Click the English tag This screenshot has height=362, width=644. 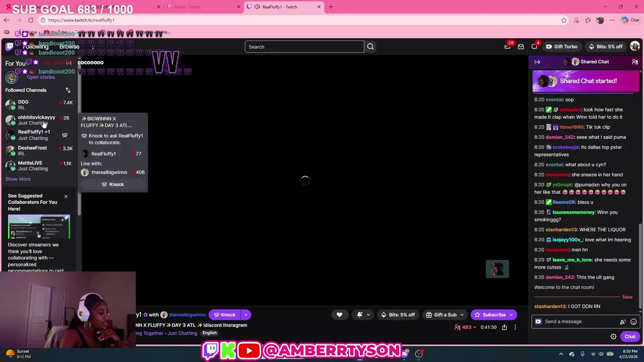tap(209, 333)
